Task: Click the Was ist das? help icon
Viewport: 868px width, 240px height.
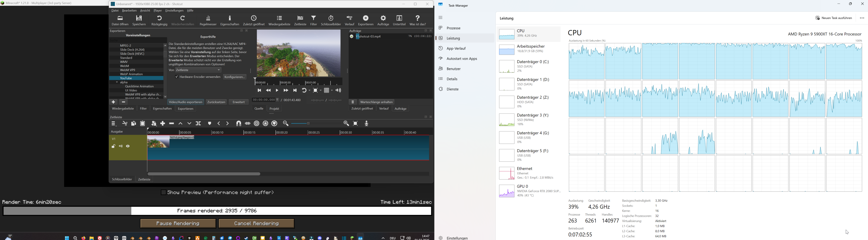Action: point(418,21)
